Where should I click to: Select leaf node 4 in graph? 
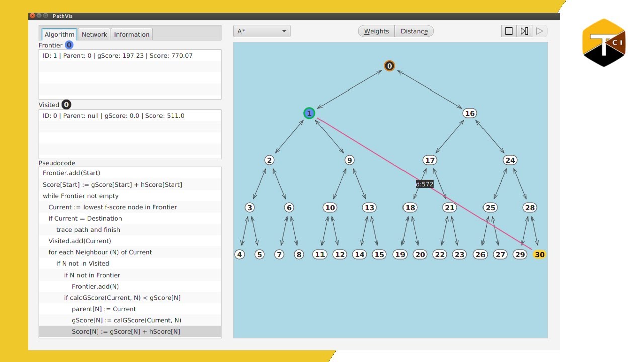[239, 255]
